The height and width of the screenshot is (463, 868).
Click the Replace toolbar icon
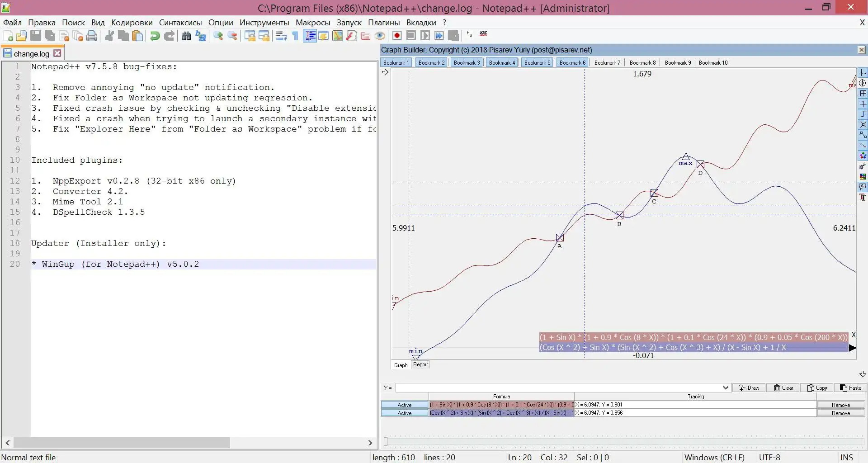pyautogui.click(x=201, y=36)
